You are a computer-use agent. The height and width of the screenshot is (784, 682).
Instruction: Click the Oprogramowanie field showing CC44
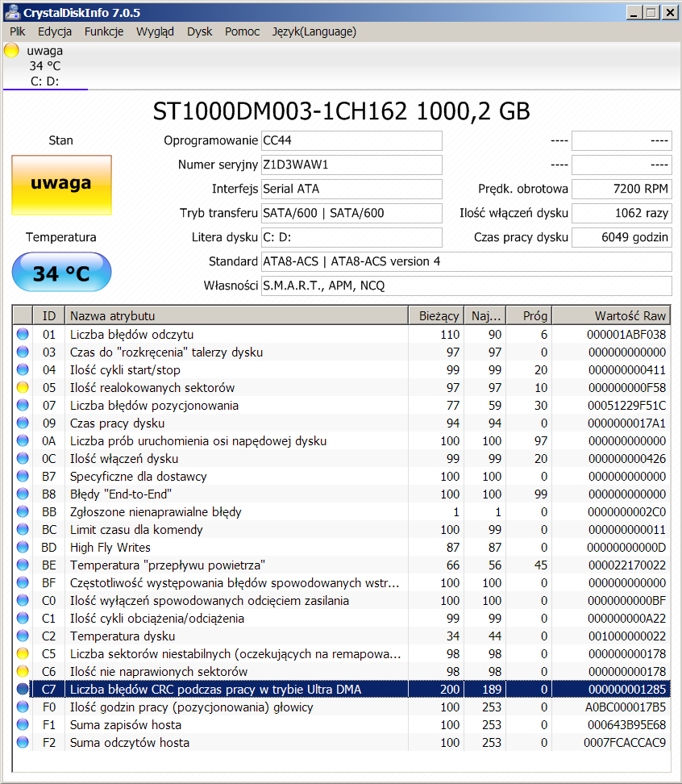pyautogui.click(x=351, y=140)
